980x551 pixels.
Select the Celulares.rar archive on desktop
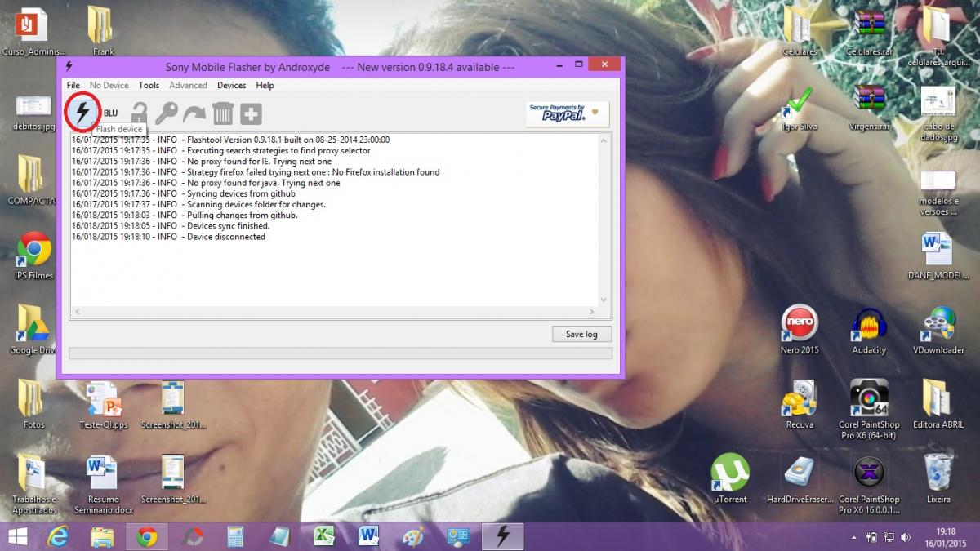tap(869, 32)
